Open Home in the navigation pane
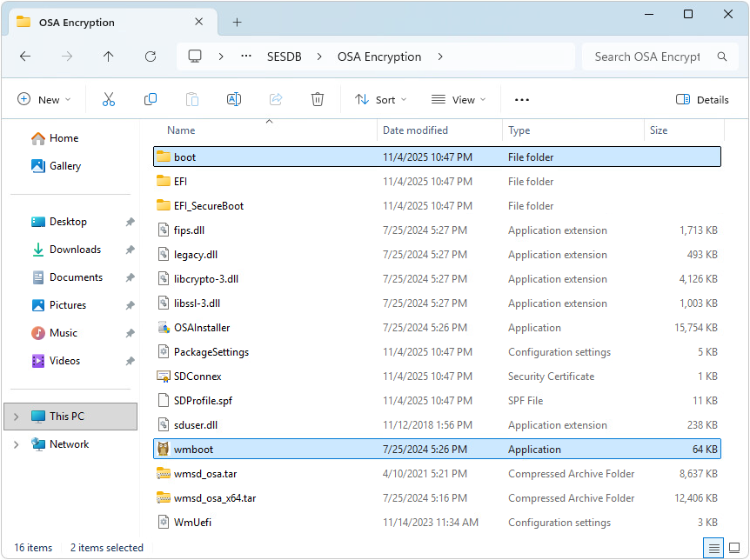 (x=55, y=138)
